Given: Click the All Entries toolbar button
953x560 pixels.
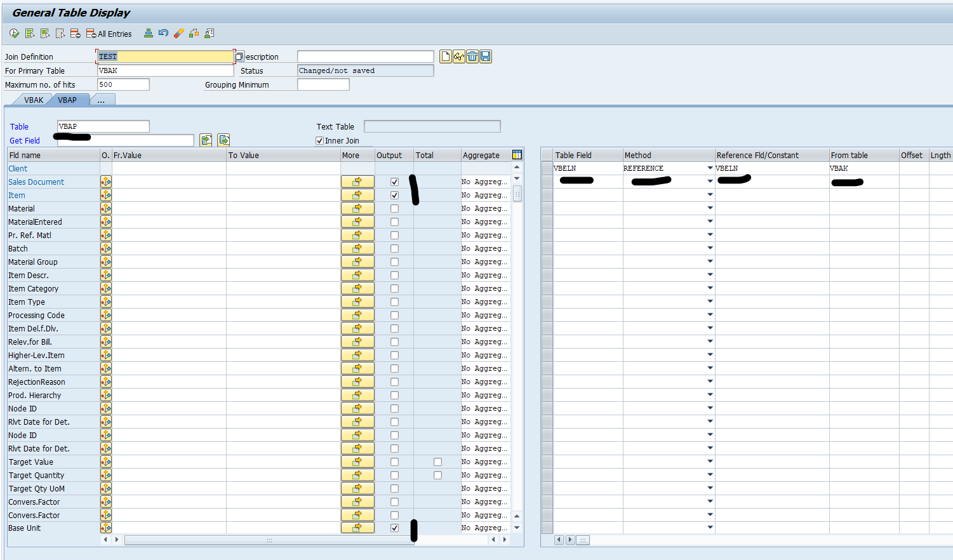Looking at the screenshot, I should [109, 34].
